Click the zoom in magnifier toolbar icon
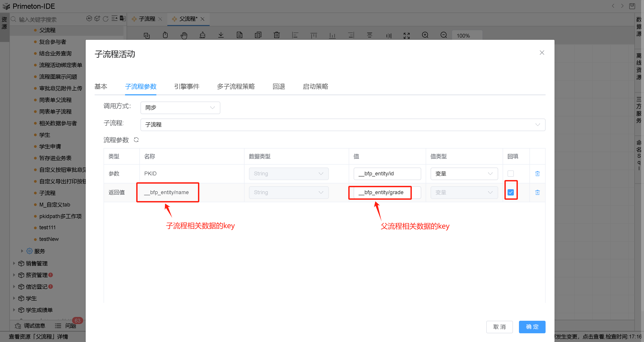 point(425,35)
